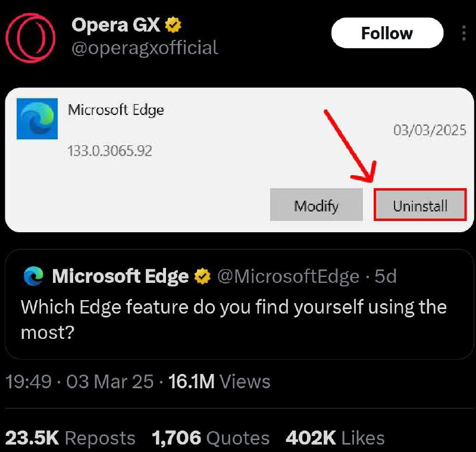Open the @MicrosoftEdge handle in quoted tweet
The image size is (476, 452).
(289, 276)
